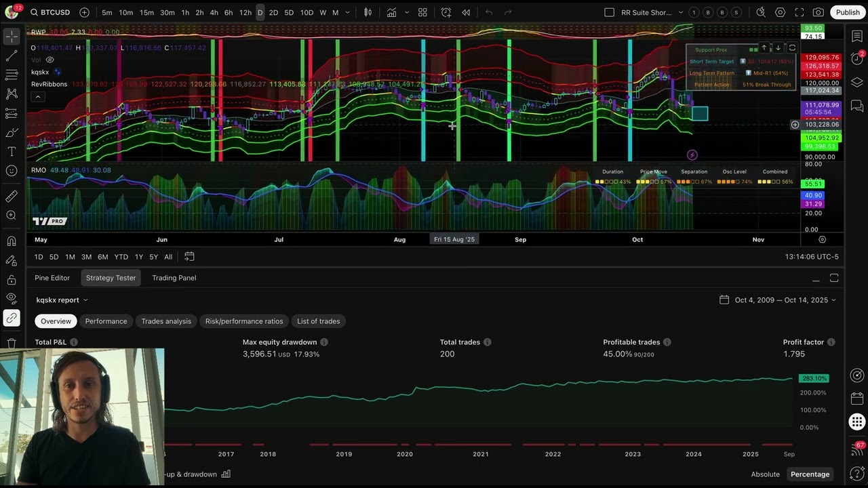Switch to the 4h timeframe

(214, 12)
